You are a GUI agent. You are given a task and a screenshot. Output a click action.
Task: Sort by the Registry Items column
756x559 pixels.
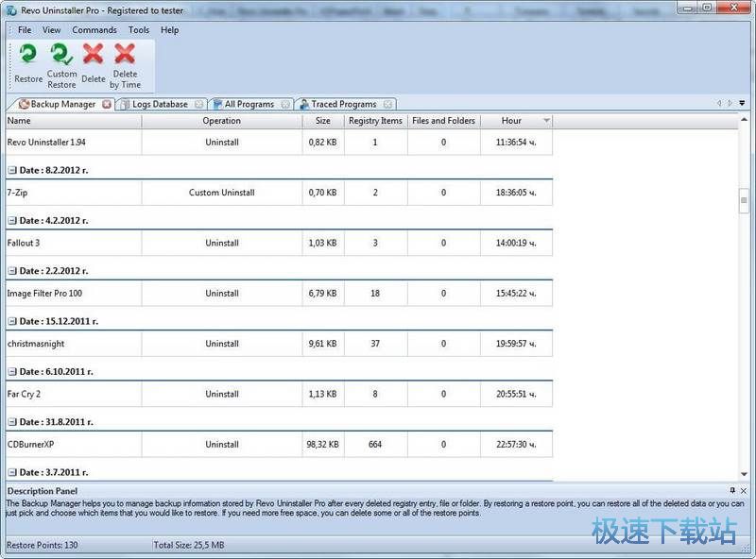click(375, 121)
